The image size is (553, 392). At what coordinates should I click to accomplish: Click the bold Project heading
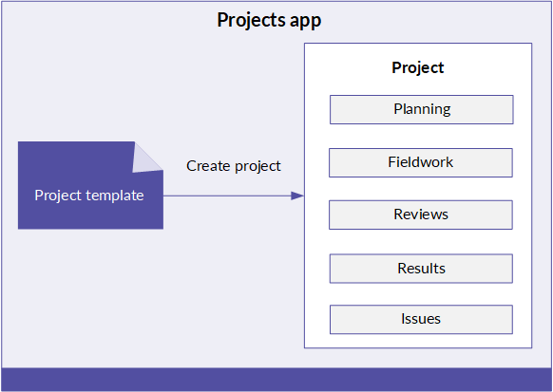click(418, 68)
